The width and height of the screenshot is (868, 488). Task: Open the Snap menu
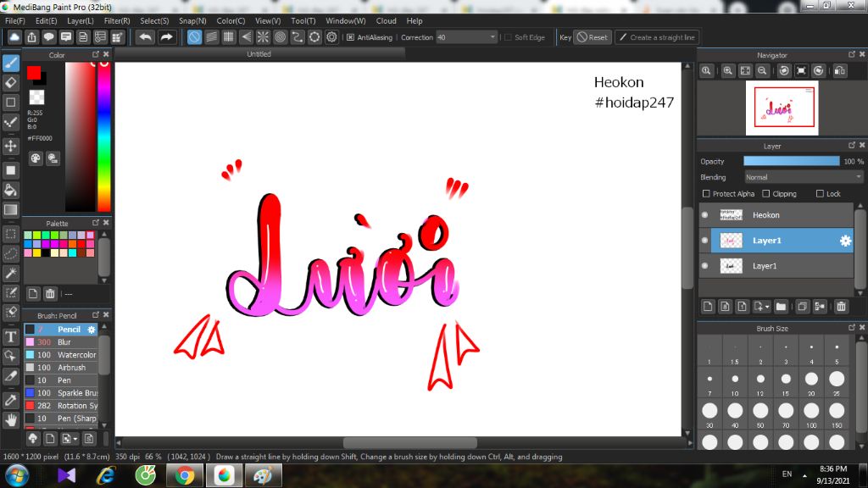coord(192,21)
